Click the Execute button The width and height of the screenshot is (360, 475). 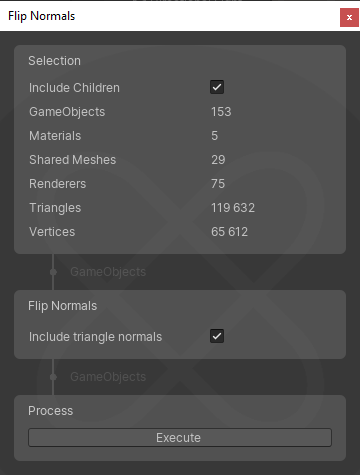(x=180, y=437)
